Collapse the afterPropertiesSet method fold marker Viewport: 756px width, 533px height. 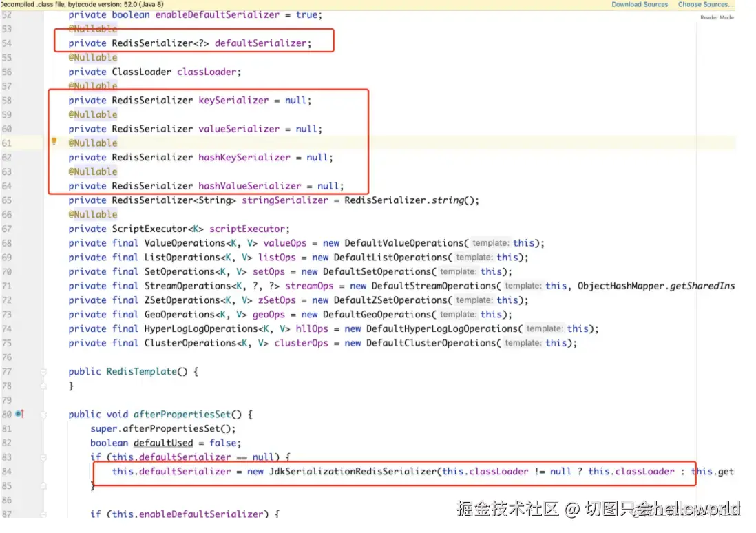tap(43, 415)
